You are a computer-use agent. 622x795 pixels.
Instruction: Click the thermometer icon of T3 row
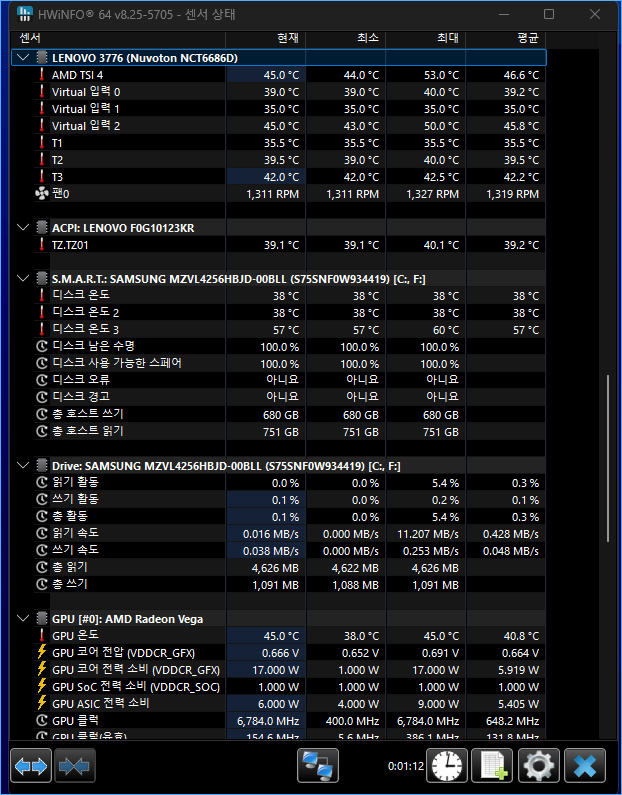pos(42,176)
